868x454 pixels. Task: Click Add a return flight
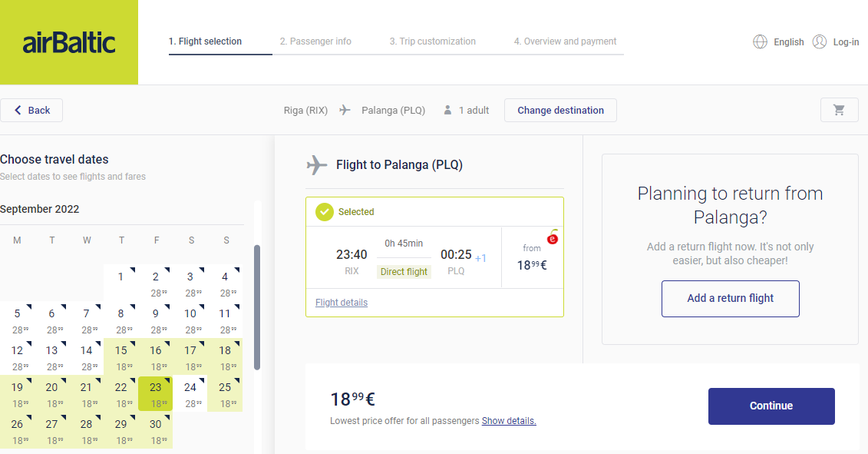(x=730, y=299)
